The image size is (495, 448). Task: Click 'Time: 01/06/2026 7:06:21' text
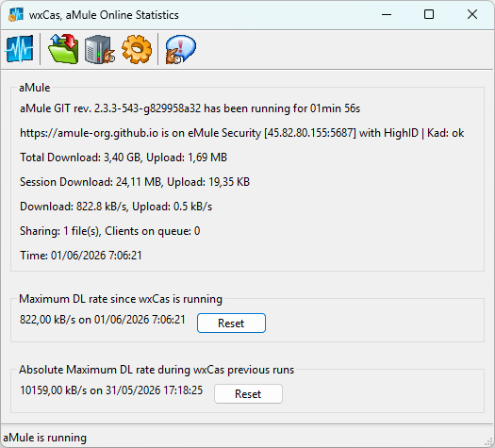click(81, 256)
